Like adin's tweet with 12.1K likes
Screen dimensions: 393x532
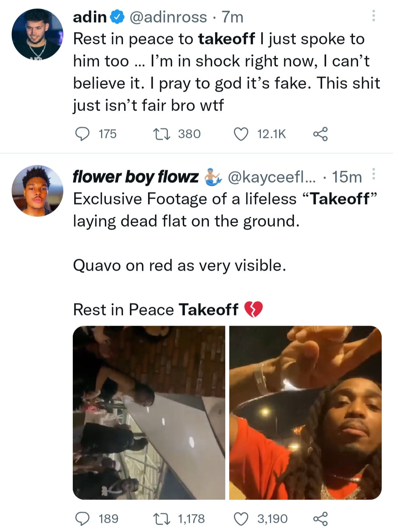click(x=241, y=134)
